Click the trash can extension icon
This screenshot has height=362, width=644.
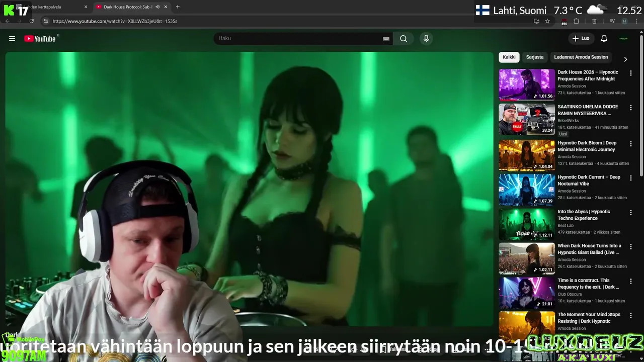tap(594, 21)
